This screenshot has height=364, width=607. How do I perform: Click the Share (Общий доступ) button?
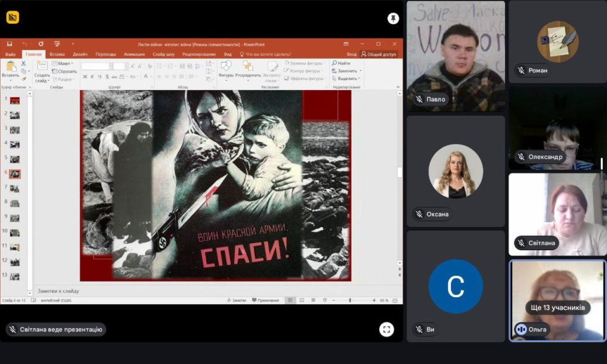click(378, 54)
